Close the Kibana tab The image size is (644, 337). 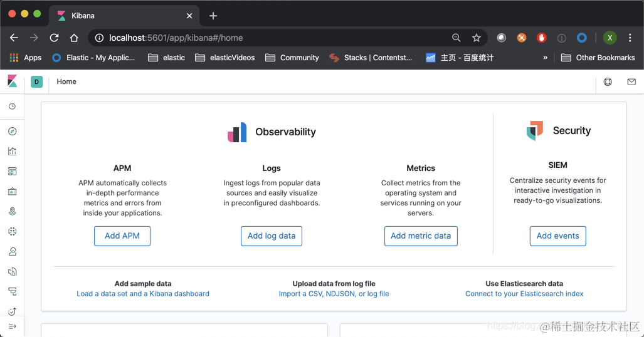(x=189, y=16)
